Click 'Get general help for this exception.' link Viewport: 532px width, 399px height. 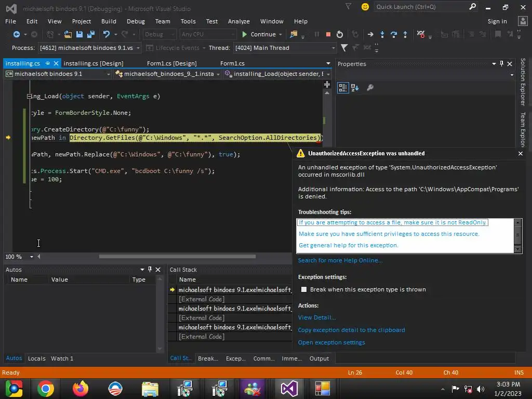click(349, 245)
